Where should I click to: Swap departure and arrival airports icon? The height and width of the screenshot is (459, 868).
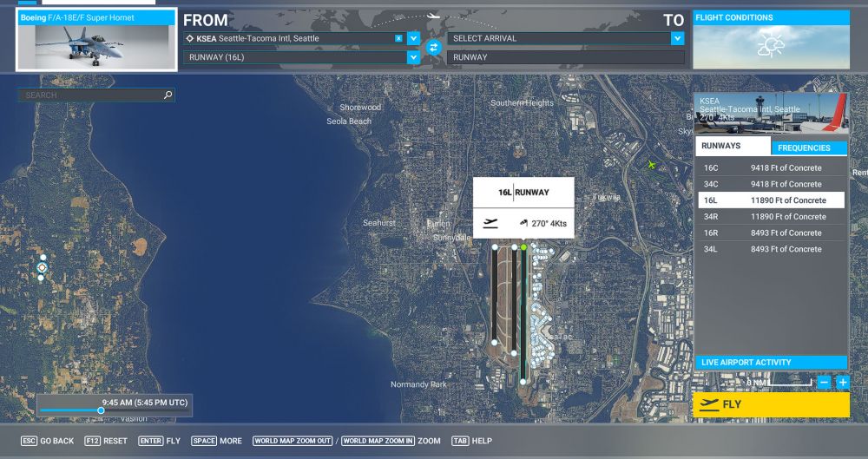tap(433, 48)
